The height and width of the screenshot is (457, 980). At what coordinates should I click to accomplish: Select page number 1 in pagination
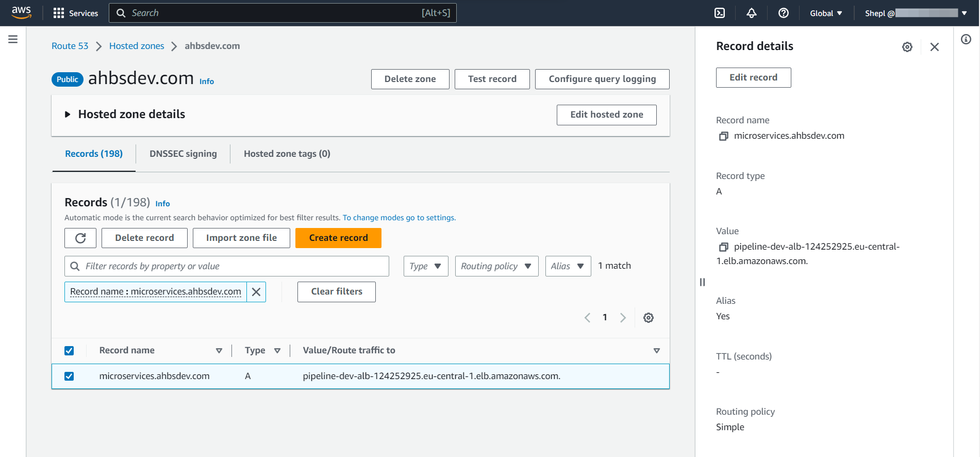coord(605,318)
